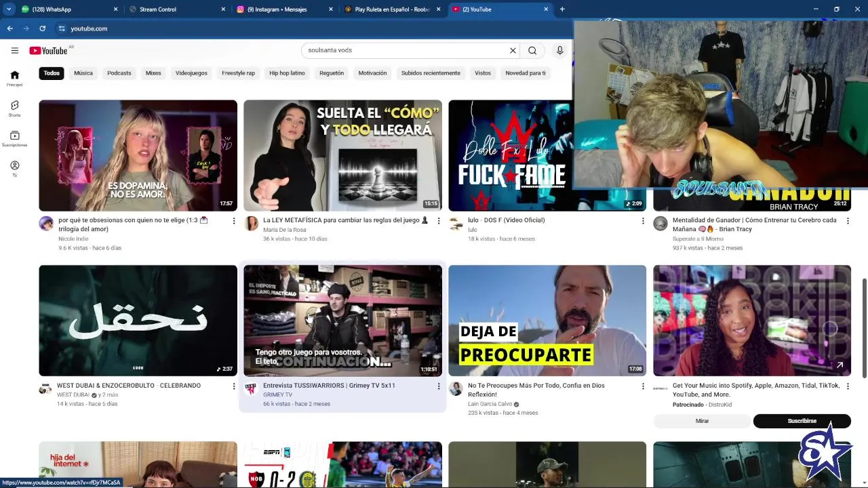
Task: Open the 'lulo - DOS F (Video Oficial)' title
Action: point(507,220)
